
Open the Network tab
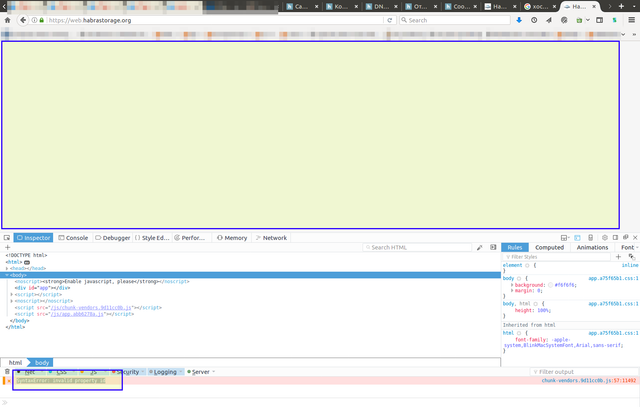tap(271, 238)
